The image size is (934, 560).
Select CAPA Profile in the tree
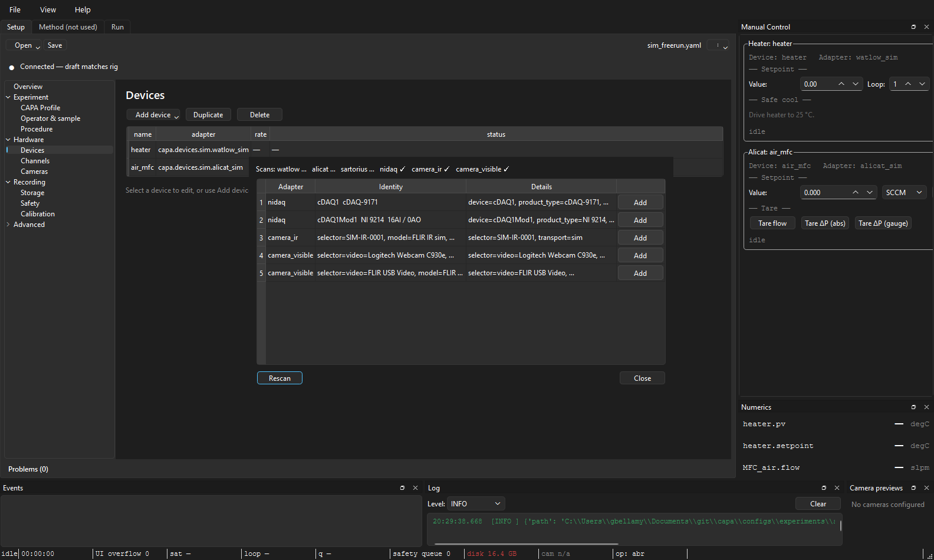[x=40, y=108]
